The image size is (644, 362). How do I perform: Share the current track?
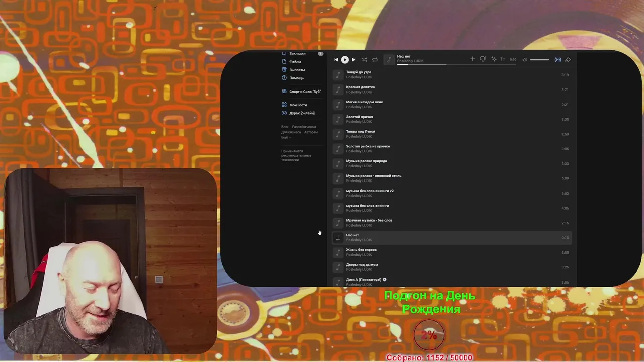click(x=568, y=60)
